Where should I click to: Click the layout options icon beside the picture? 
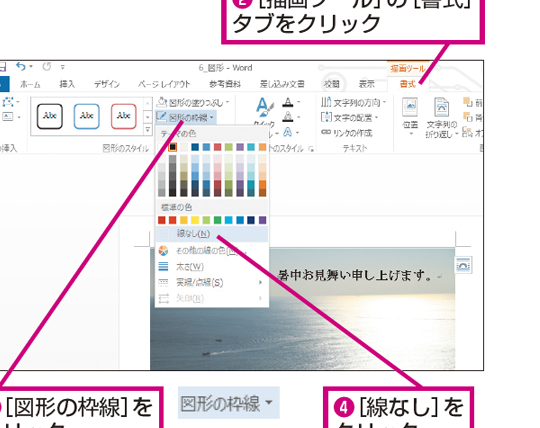click(464, 265)
